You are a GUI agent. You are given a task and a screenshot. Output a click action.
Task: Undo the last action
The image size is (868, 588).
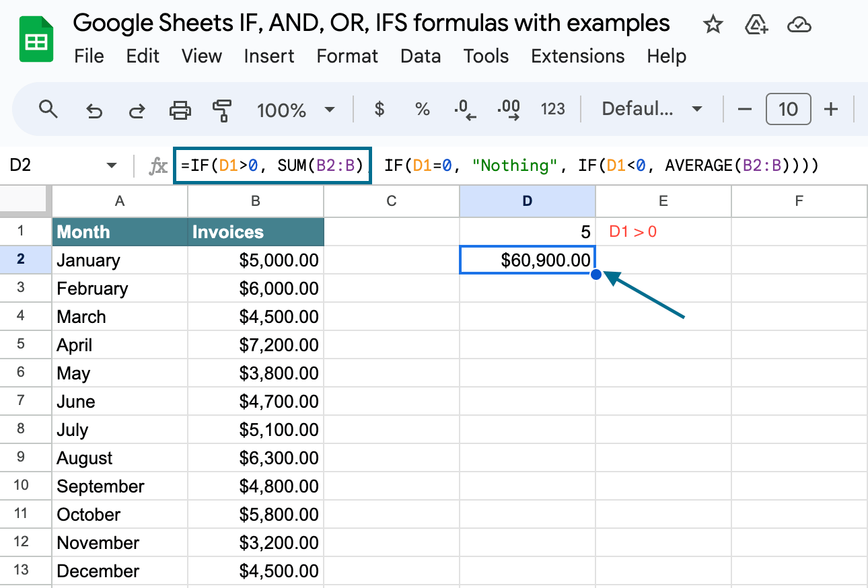[94, 110]
